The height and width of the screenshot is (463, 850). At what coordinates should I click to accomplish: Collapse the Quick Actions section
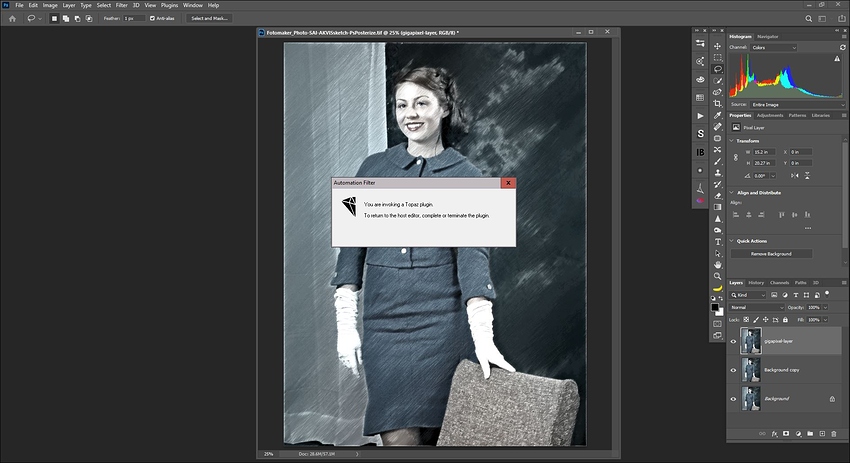click(x=731, y=241)
